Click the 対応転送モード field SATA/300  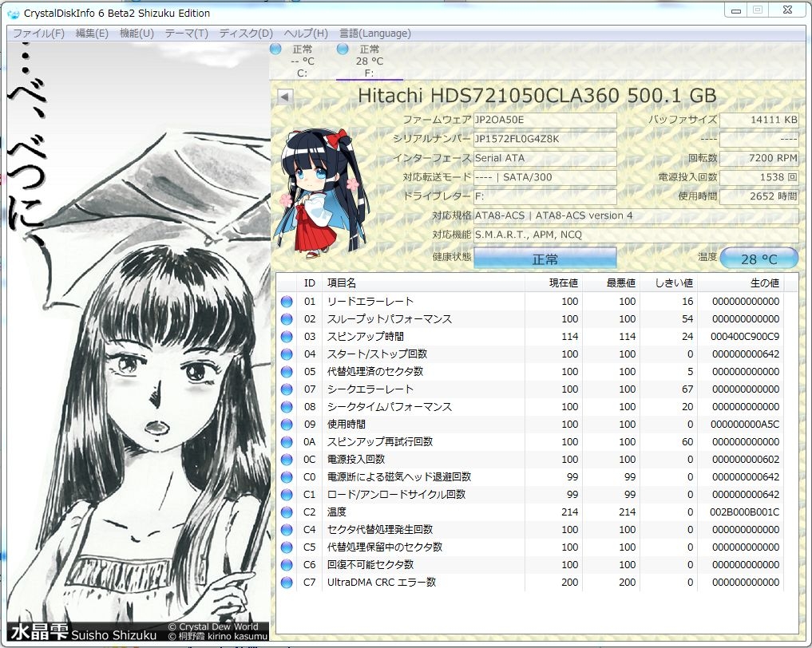pos(545,177)
